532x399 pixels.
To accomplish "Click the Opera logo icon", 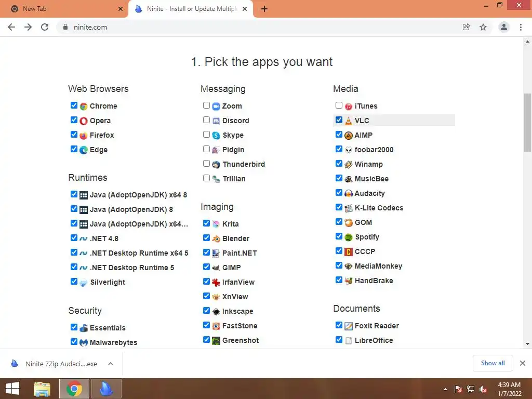I will point(84,121).
